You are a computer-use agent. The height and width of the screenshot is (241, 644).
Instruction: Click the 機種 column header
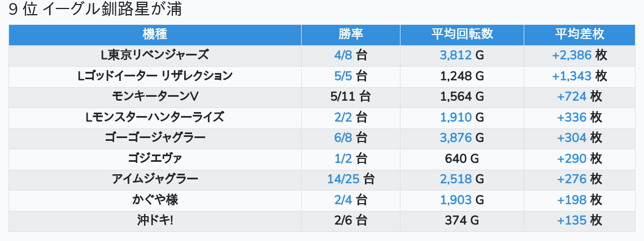pyautogui.click(x=155, y=35)
